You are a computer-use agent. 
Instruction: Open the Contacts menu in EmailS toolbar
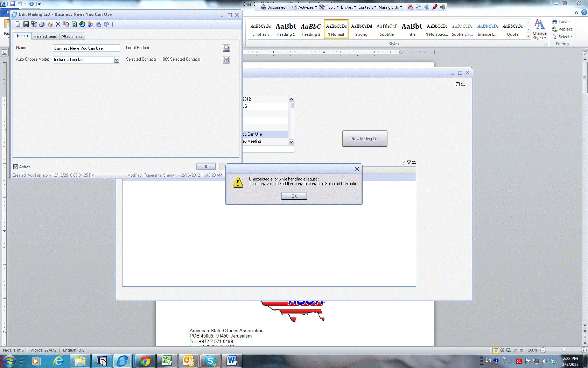pos(367,7)
